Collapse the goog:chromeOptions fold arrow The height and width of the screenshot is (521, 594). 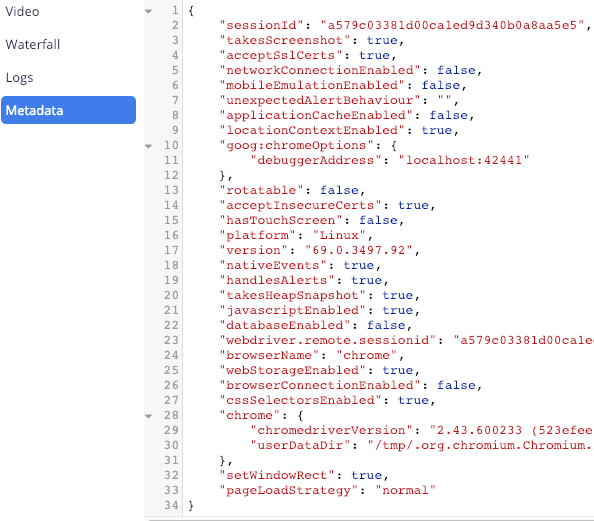pyautogui.click(x=149, y=146)
